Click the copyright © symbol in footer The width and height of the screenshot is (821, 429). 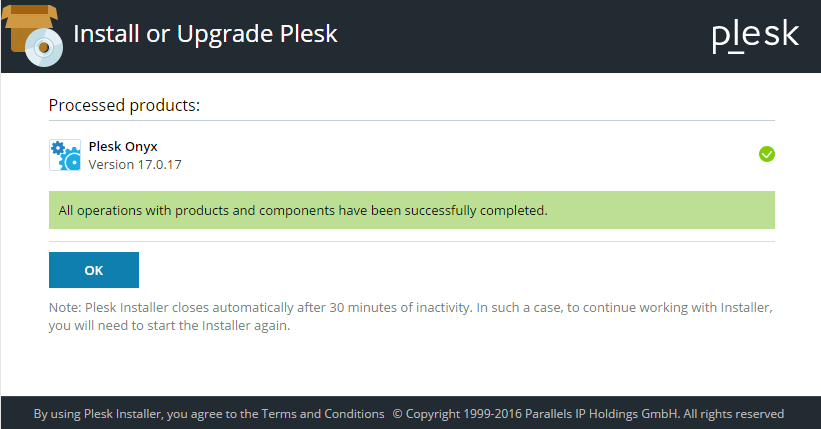397,414
